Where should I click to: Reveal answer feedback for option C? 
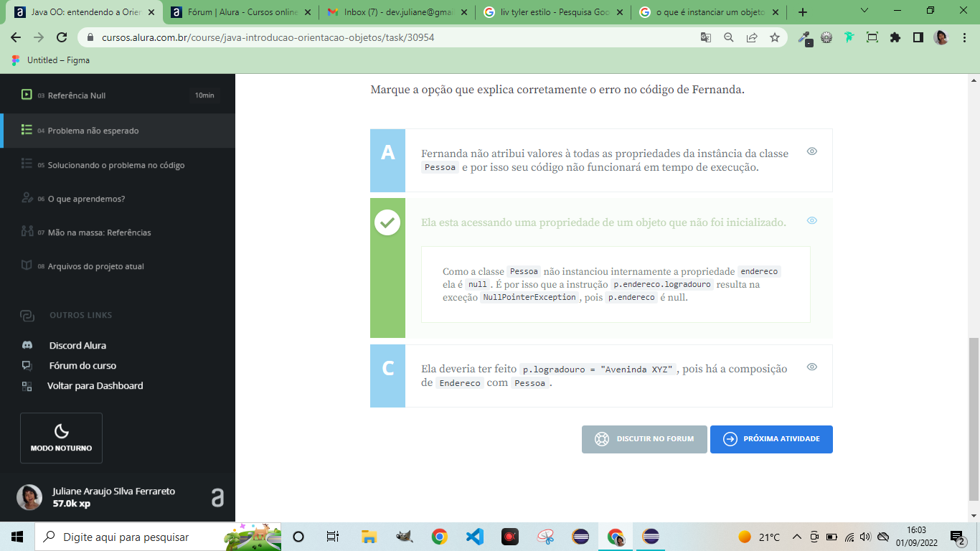click(x=811, y=367)
